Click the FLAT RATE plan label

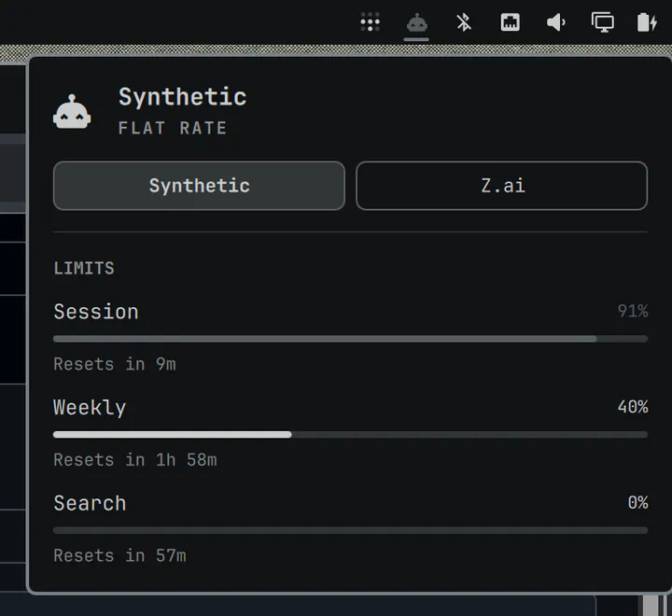(173, 128)
